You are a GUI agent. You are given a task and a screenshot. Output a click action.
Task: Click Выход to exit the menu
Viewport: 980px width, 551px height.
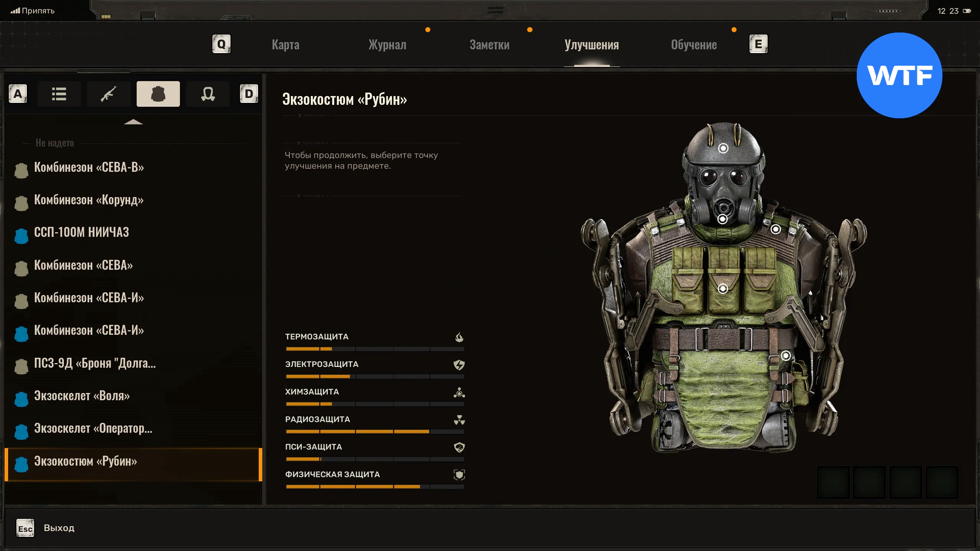[59, 528]
